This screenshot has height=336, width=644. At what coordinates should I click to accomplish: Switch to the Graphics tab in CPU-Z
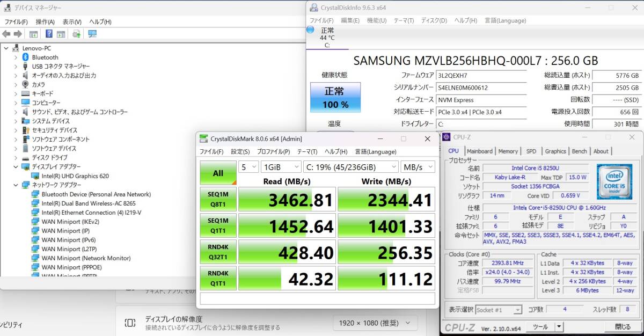(555, 151)
